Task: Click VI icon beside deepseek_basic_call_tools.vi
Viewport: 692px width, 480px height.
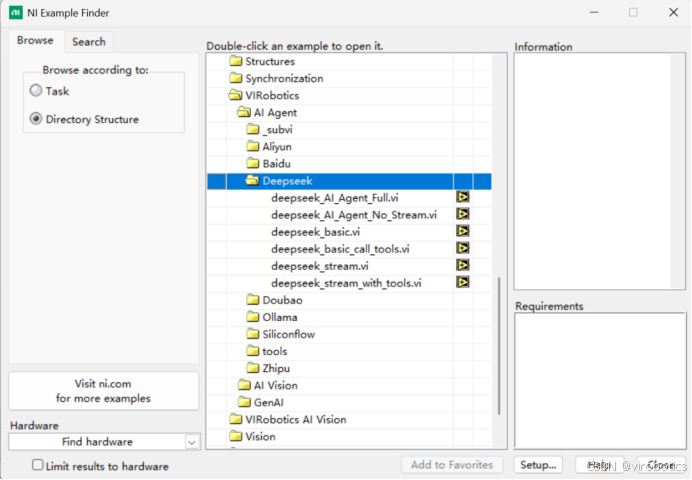Action: coord(463,248)
